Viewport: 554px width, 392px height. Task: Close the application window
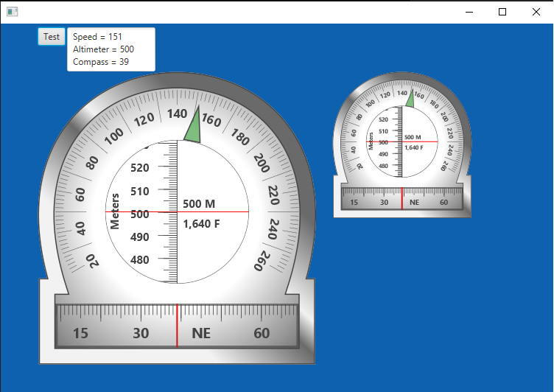536,12
